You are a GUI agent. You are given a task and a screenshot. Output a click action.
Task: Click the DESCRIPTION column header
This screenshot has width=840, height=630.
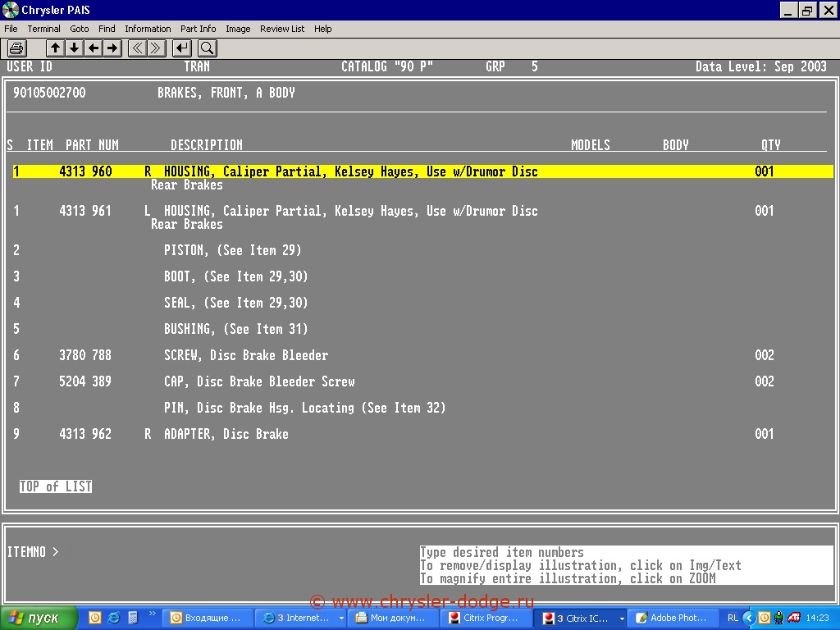[206, 145]
